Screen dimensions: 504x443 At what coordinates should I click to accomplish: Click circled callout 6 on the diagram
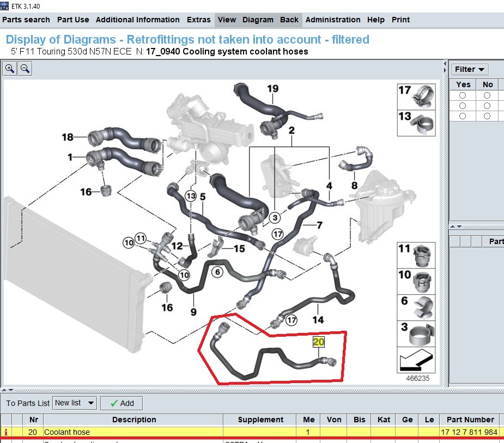pyautogui.click(x=217, y=272)
